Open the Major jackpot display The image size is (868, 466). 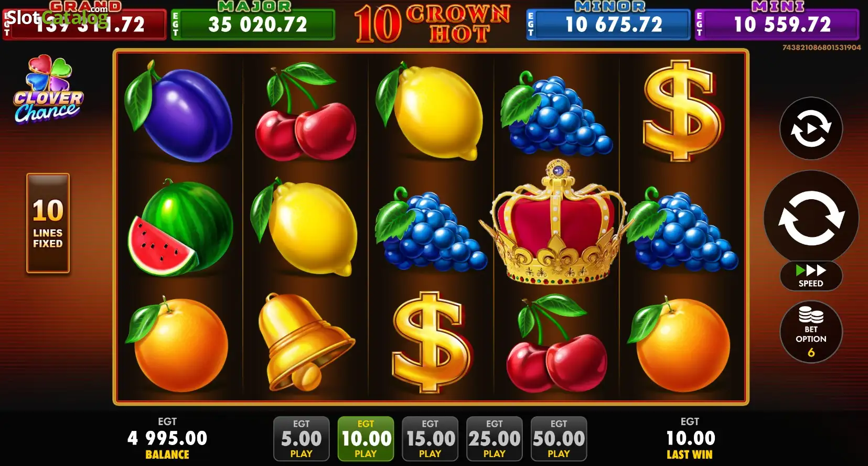[253, 21]
